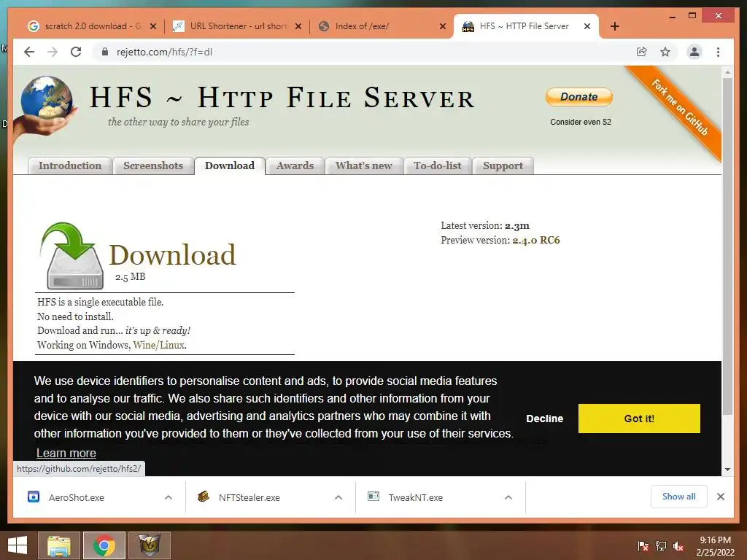Click the taskbar clock showing 9:16 PM
Image resolution: width=747 pixels, height=560 pixels.
(x=715, y=546)
